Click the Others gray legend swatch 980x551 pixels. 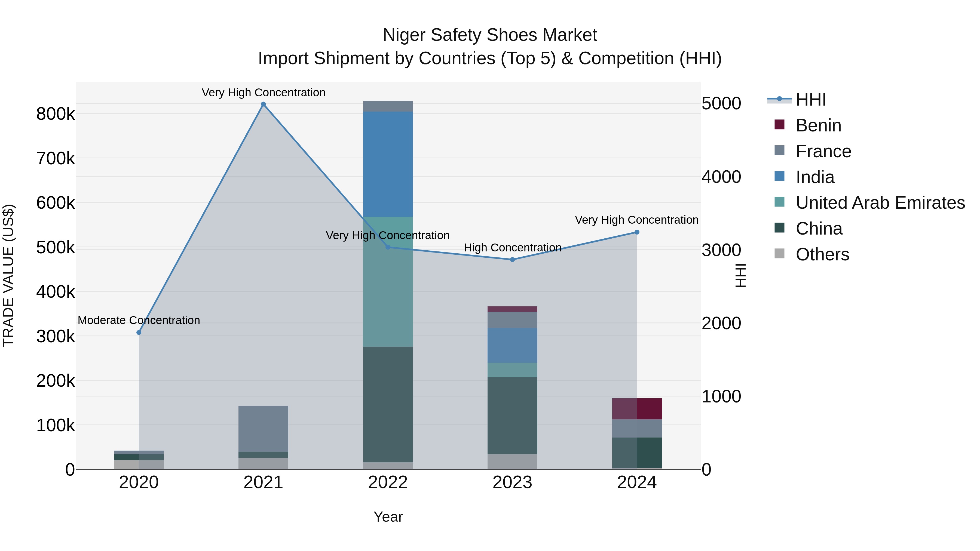(780, 253)
